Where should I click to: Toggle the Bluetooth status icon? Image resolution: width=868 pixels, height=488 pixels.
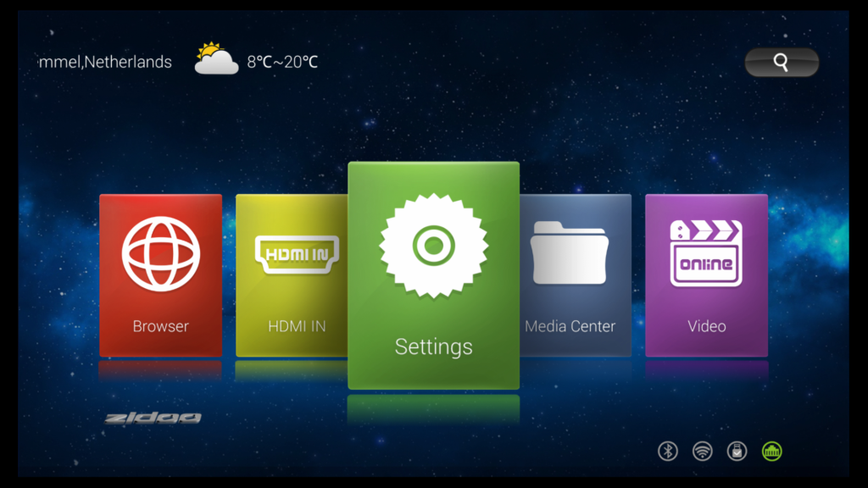(x=668, y=451)
